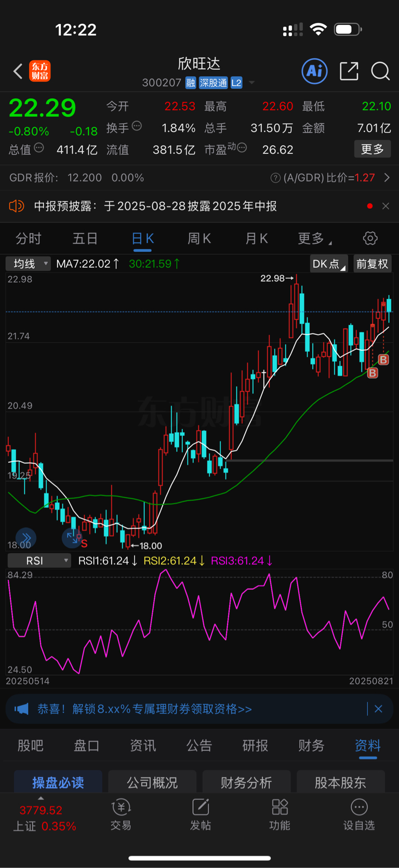Tap the 上证 3779.52 index value

click(41, 810)
